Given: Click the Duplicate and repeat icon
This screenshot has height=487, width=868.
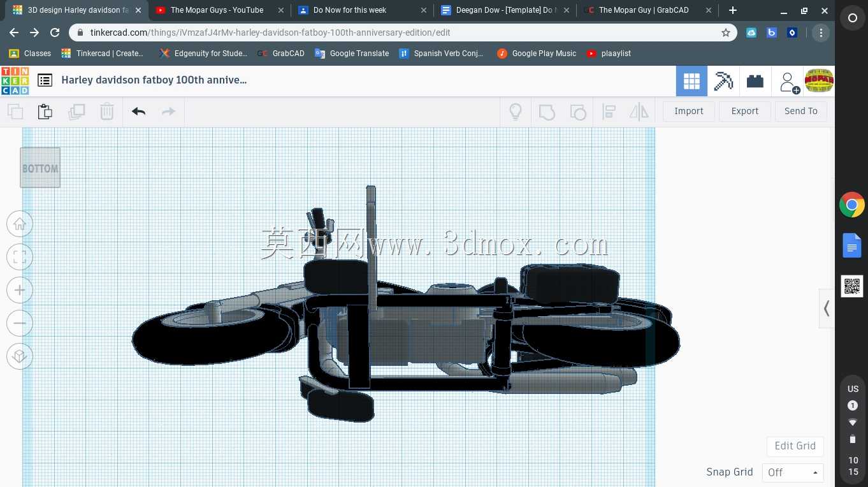Looking at the screenshot, I should pos(76,112).
